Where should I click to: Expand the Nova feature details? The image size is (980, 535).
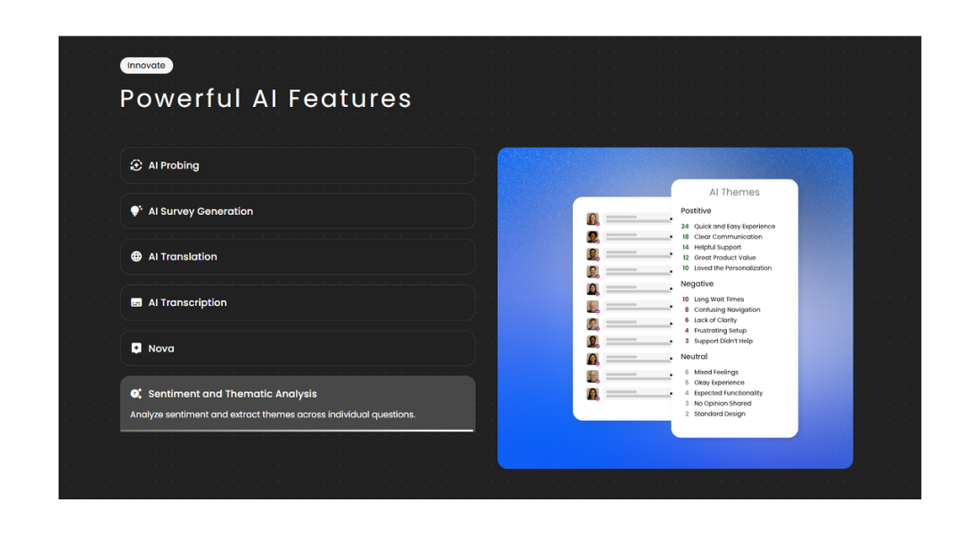click(x=297, y=349)
